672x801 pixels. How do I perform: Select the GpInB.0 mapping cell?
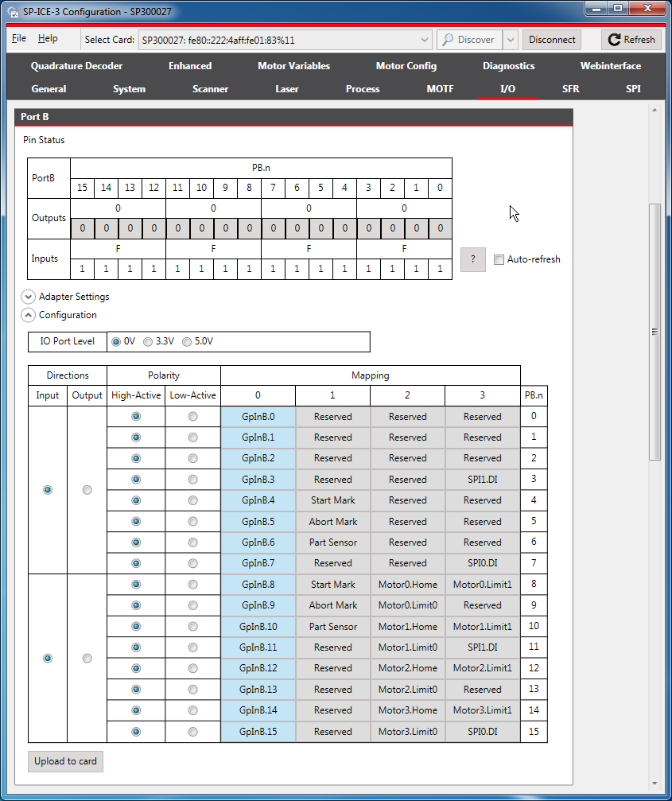pyautogui.click(x=258, y=417)
